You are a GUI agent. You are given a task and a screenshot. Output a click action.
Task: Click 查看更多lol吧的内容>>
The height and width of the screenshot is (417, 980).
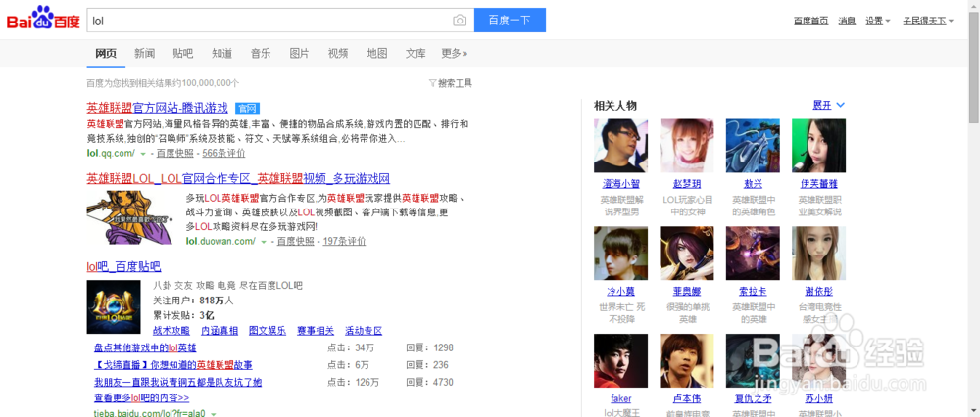[x=142, y=397]
